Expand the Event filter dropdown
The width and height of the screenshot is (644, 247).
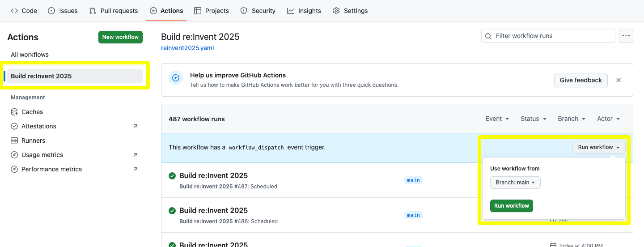(497, 119)
